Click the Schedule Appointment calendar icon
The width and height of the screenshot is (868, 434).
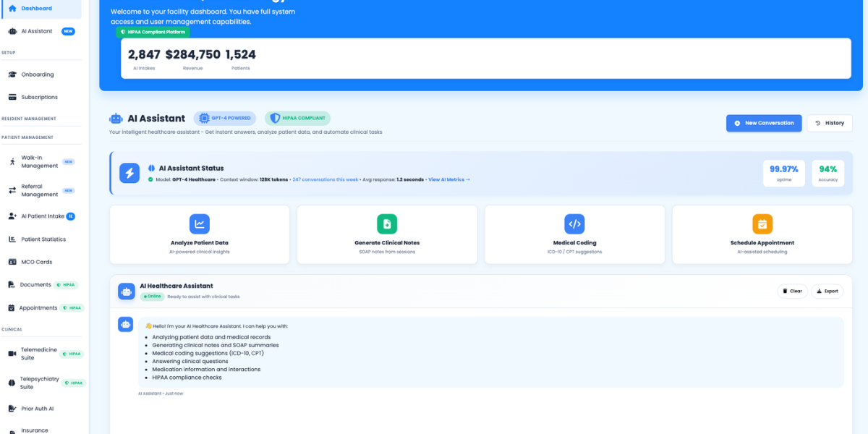point(762,224)
